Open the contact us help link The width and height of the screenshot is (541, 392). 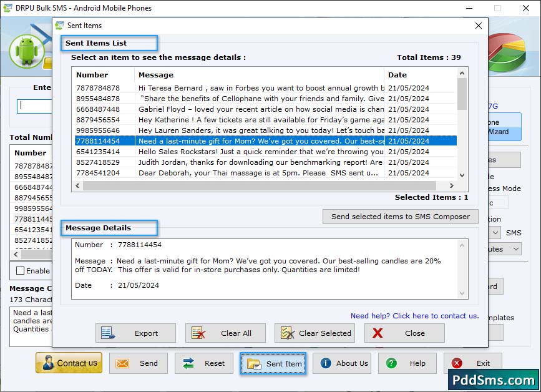tap(415, 316)
